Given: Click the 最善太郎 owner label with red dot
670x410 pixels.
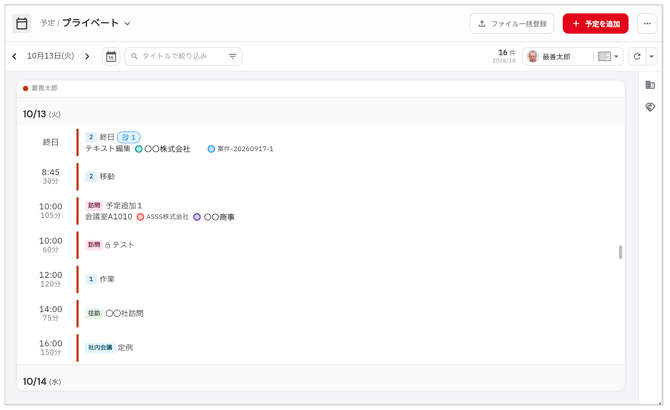Looking at the screenshot, I should point(40,88).
